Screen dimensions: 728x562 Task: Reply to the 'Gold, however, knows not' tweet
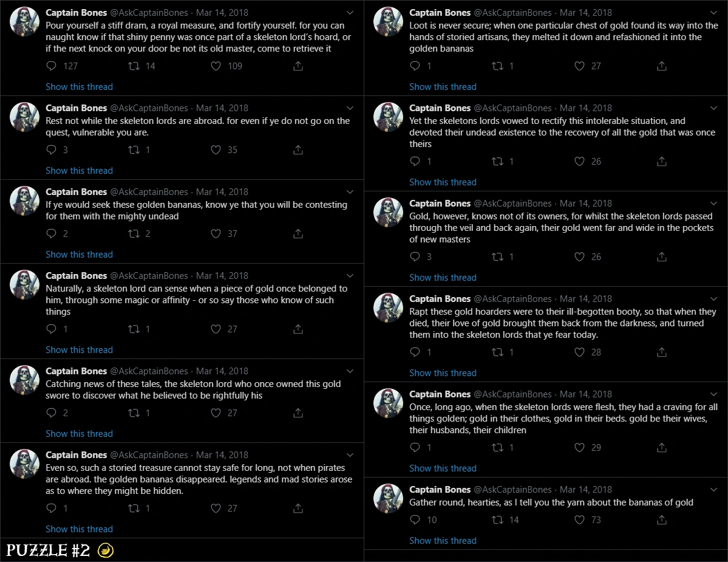pos(415,257)
